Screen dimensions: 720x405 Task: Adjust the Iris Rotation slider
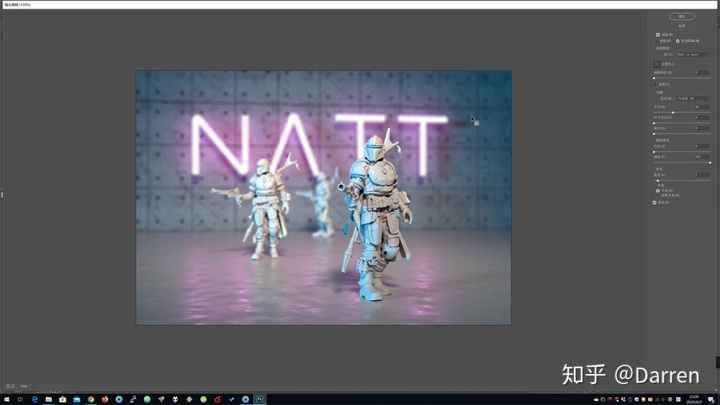click(x=681, y=134)
